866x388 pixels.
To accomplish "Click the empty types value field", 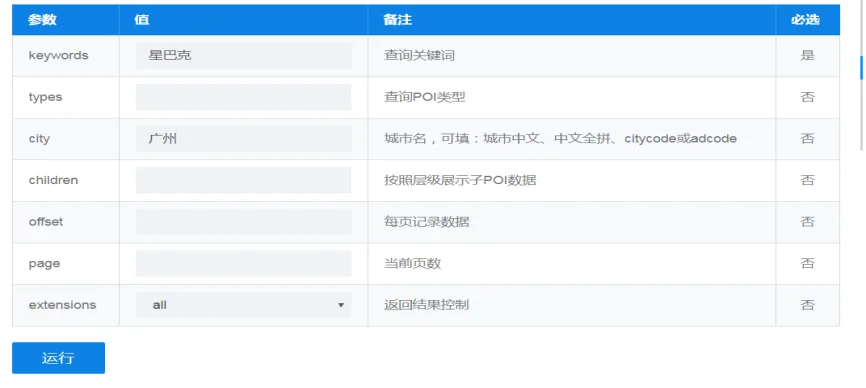I will tap(244, 97).
